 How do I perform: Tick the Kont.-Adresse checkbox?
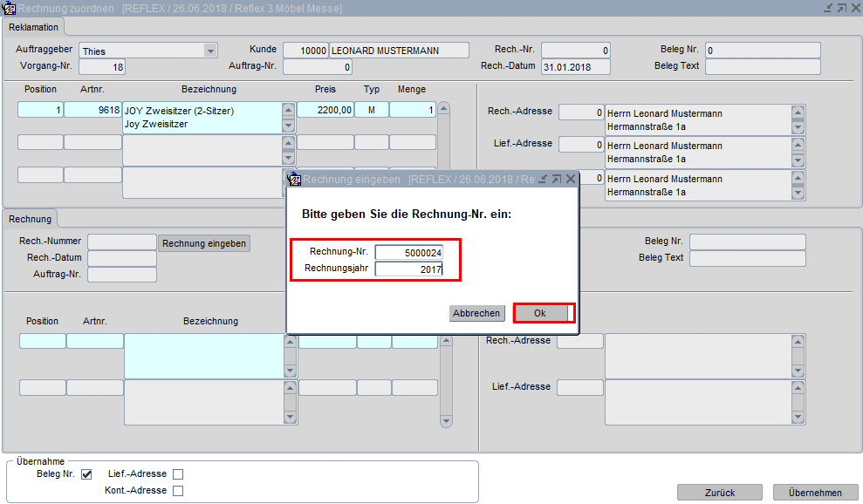click(x=178, y=491)
